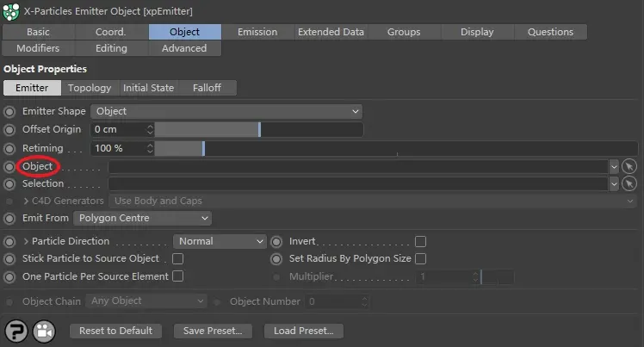Click the Offset Origin stepper arrows
This screenshot has width=644, height=347.
[150, 130]
